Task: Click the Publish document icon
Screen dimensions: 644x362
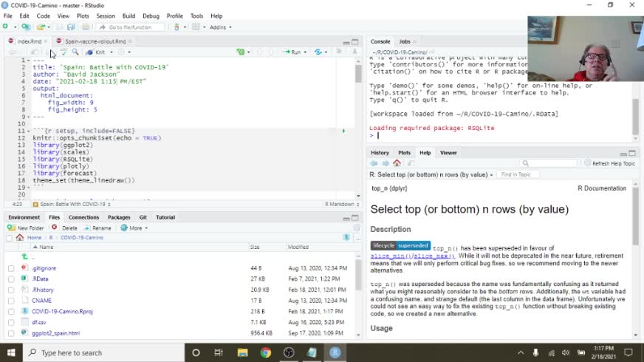Action: click(318, 52)
